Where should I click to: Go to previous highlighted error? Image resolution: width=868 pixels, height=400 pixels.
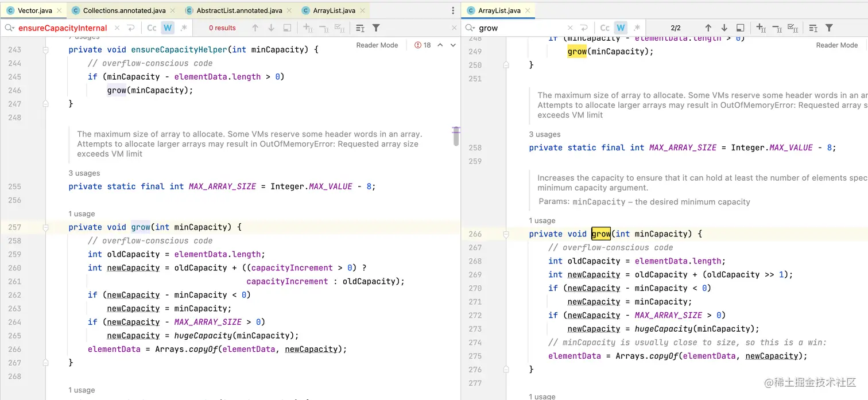(440, 45)
